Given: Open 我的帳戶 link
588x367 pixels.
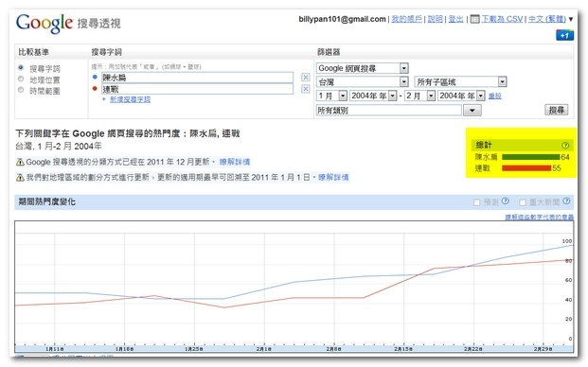Looking at the screenshot, I should [x=406, y=19].
